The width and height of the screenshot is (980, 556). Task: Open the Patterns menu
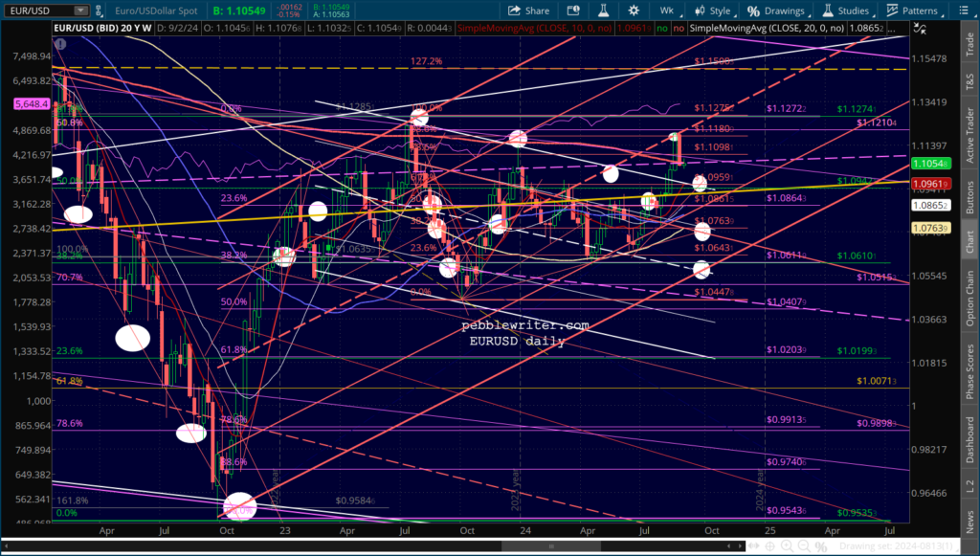pyautogui.click(x=912, y=11)
